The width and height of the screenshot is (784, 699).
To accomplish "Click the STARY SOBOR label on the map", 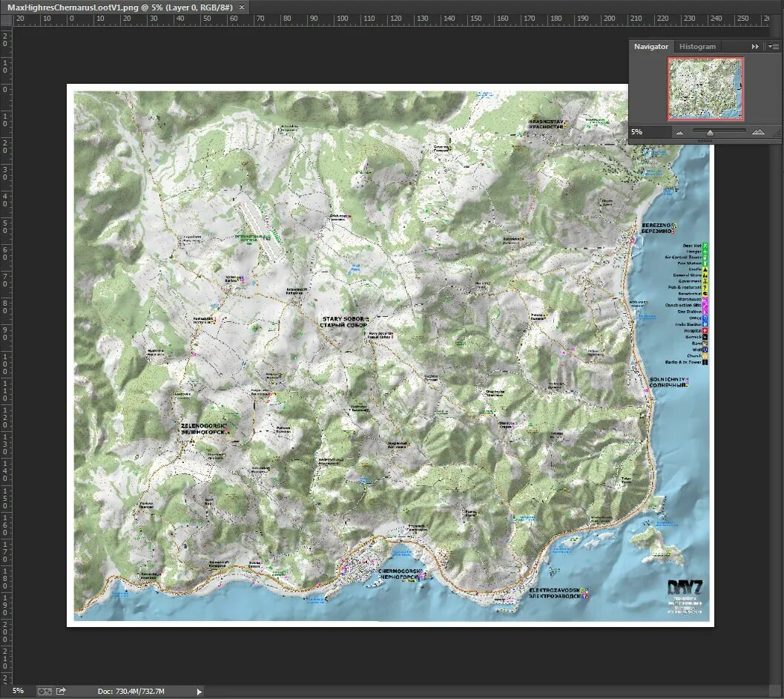I will pos(343,319).
